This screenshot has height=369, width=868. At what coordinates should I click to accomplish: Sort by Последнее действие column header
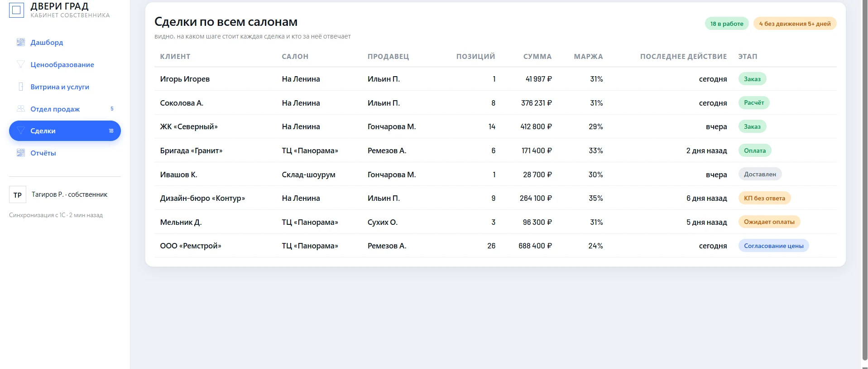click(x=683, y=57)
